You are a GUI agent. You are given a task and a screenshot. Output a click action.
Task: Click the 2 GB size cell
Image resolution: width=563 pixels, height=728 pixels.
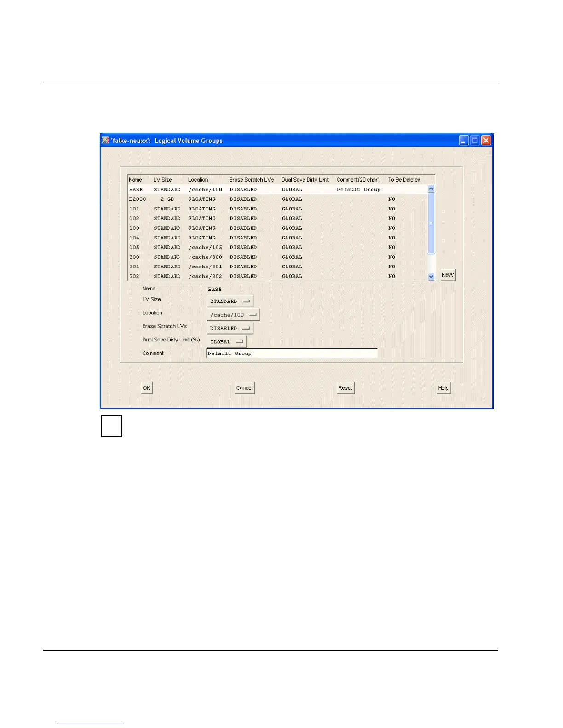pos(167,199)
